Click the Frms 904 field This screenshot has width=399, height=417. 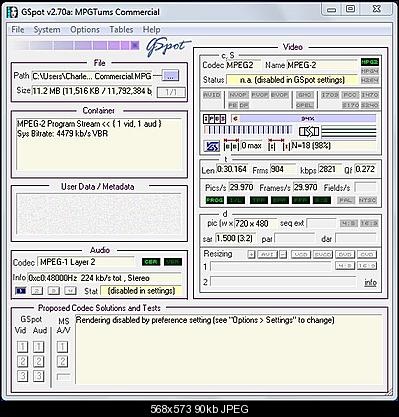coord(282,169)
